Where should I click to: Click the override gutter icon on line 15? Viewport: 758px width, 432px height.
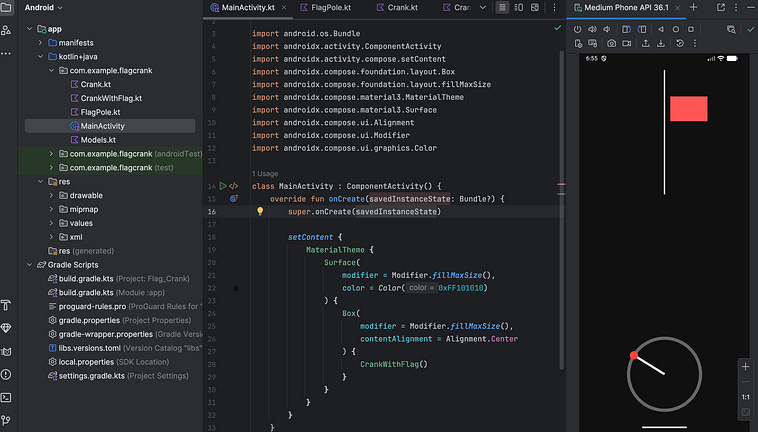point(233,198)
